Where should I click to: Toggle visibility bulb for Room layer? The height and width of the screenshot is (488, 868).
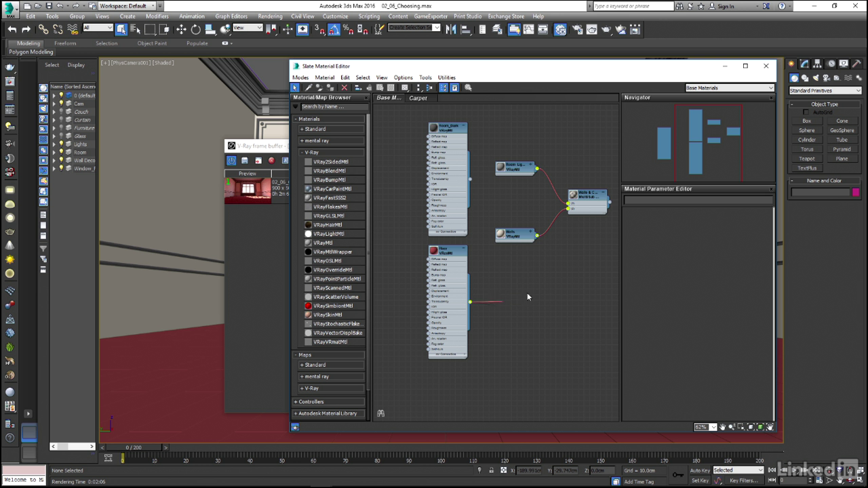61,152
